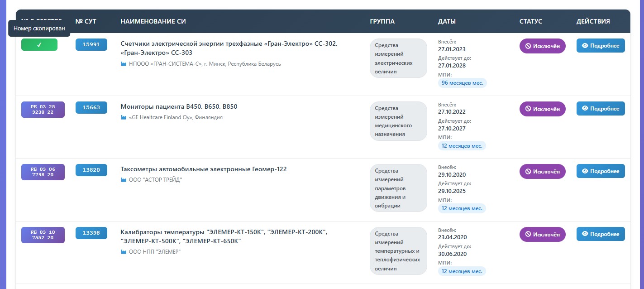Image resolution: width=644 pixels, height=289 pixels.
Task: Copy registry number РБ 03 10 7552 20
Action: pyautogui.click(x=43, y=235)
